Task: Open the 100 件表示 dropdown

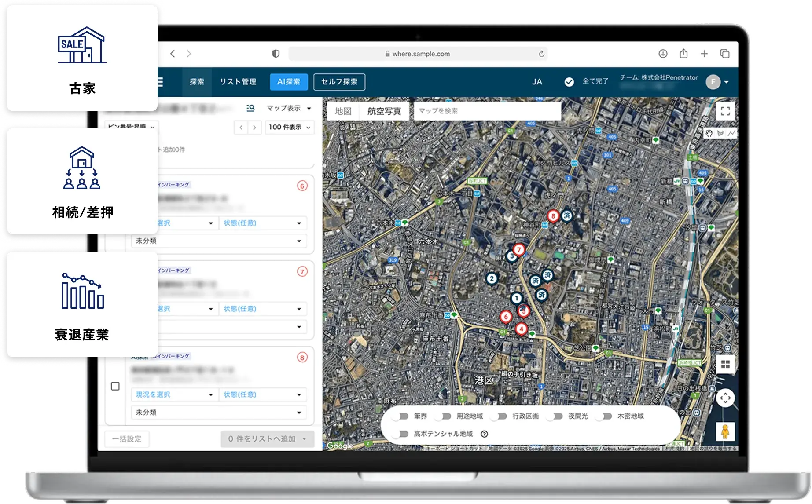Action: click(289, 127)
